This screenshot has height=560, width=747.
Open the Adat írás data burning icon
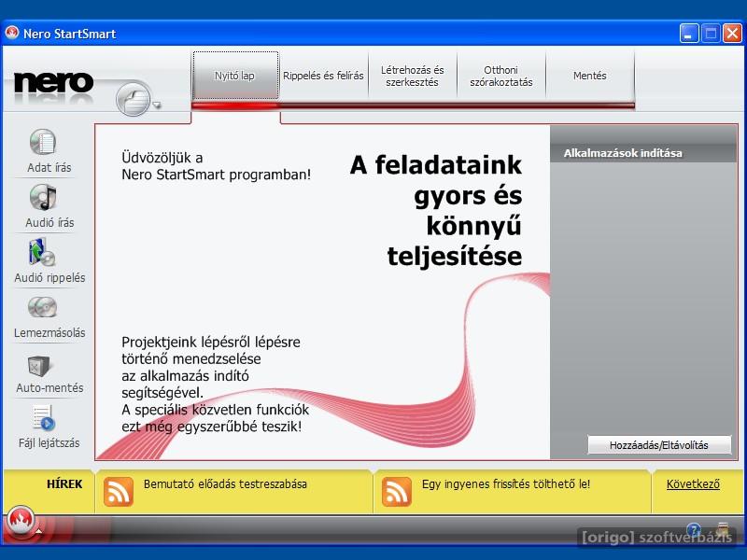(43, 142)
